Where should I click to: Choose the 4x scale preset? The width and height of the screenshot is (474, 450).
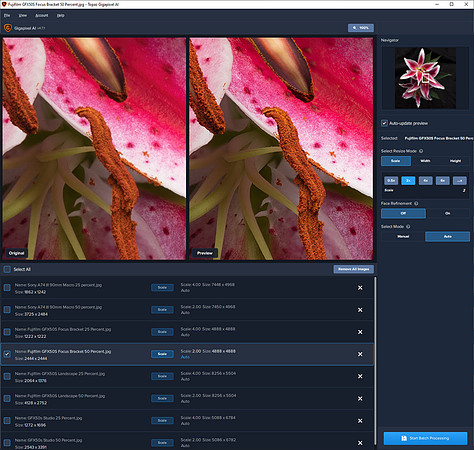[425, 181]
